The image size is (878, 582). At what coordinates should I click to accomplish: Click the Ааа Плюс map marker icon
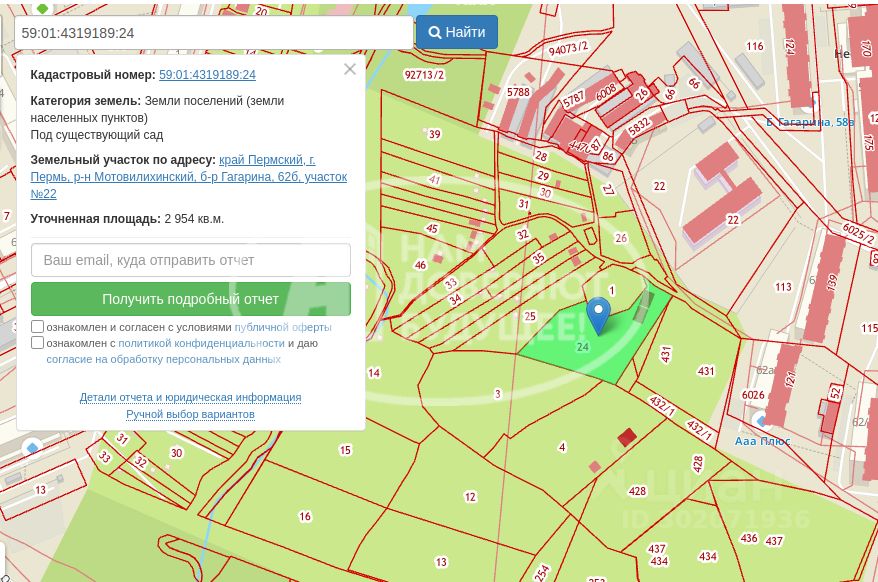click(x=760, y=420)
